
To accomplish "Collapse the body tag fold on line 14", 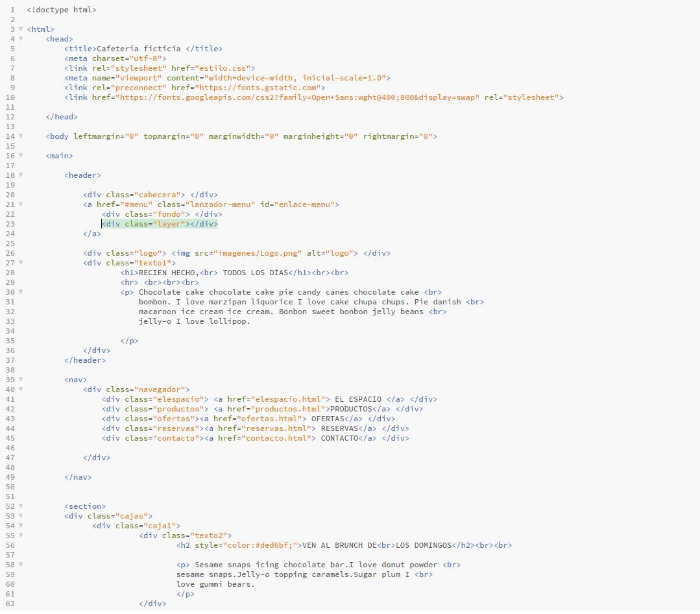I will [21, 136].
